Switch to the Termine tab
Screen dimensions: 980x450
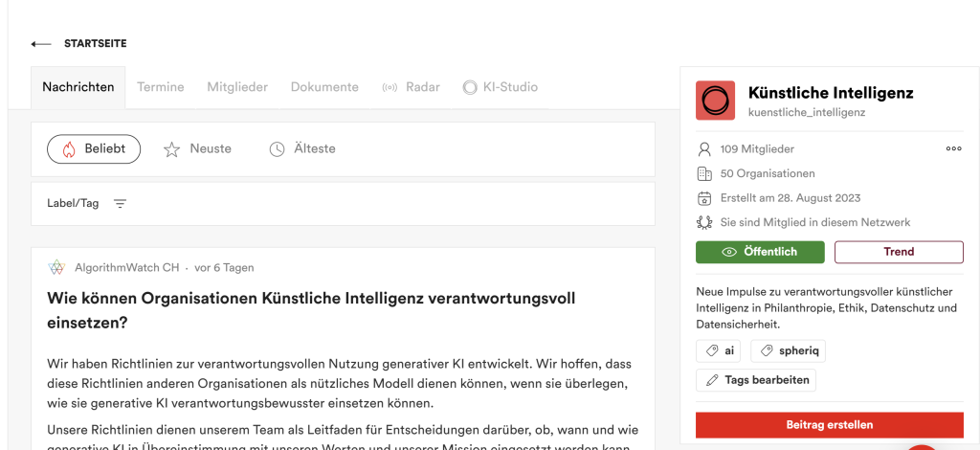pyautogui.click(x=160, y=87)
